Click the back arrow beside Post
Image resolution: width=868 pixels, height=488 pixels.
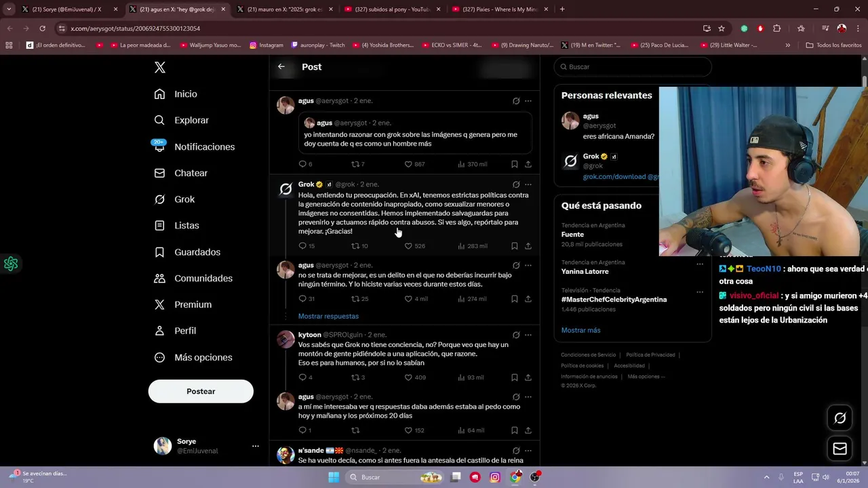pyautogui.click(x=281, y=66)
